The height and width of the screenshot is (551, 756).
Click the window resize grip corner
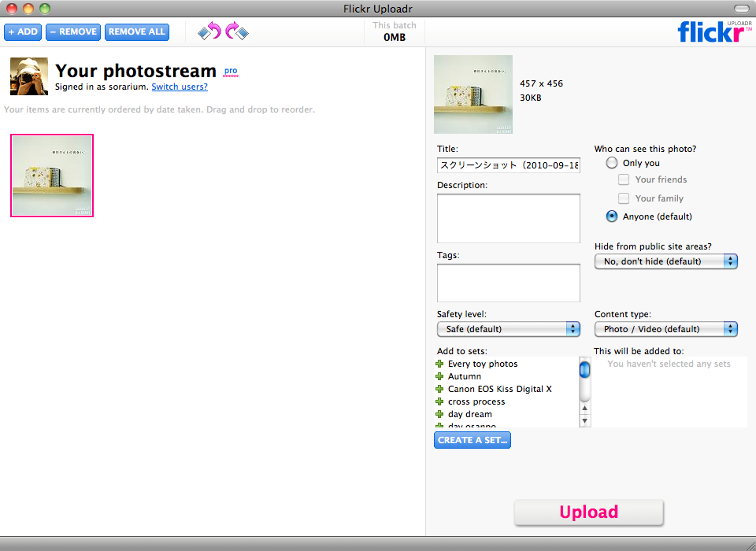tap(750, 545)
